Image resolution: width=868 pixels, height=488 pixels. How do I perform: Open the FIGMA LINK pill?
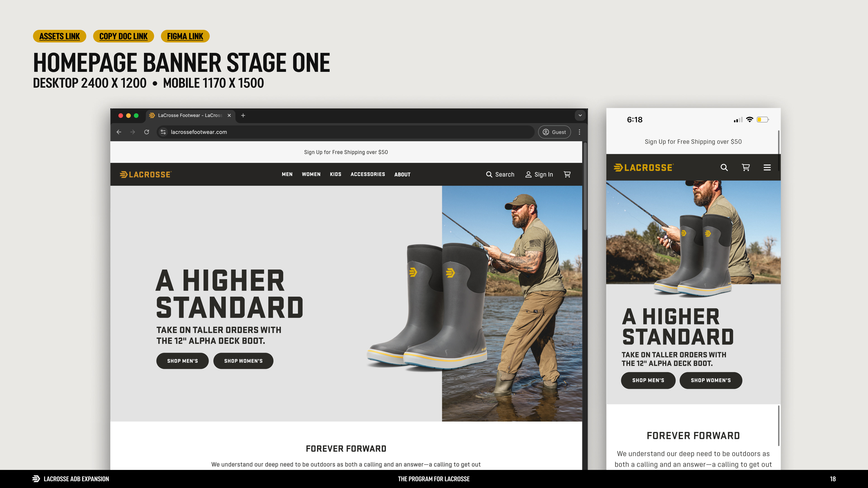[x=185, y=36]
